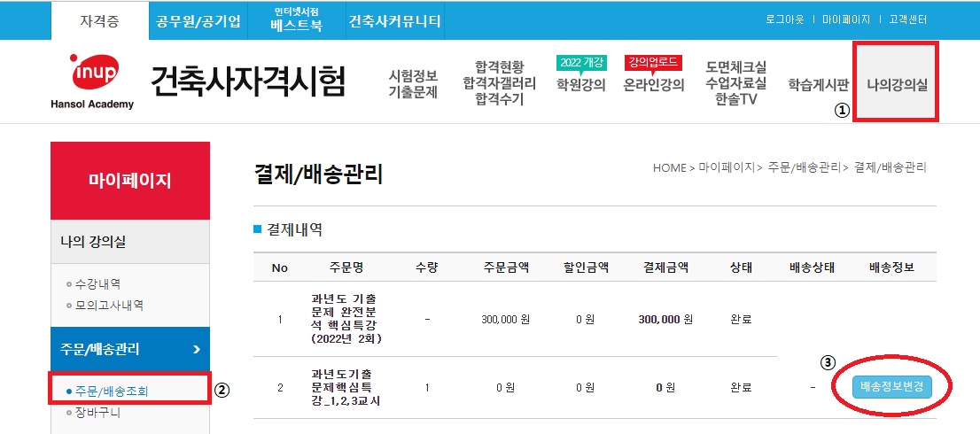Click the 결제/배송관리 page title

317,175
